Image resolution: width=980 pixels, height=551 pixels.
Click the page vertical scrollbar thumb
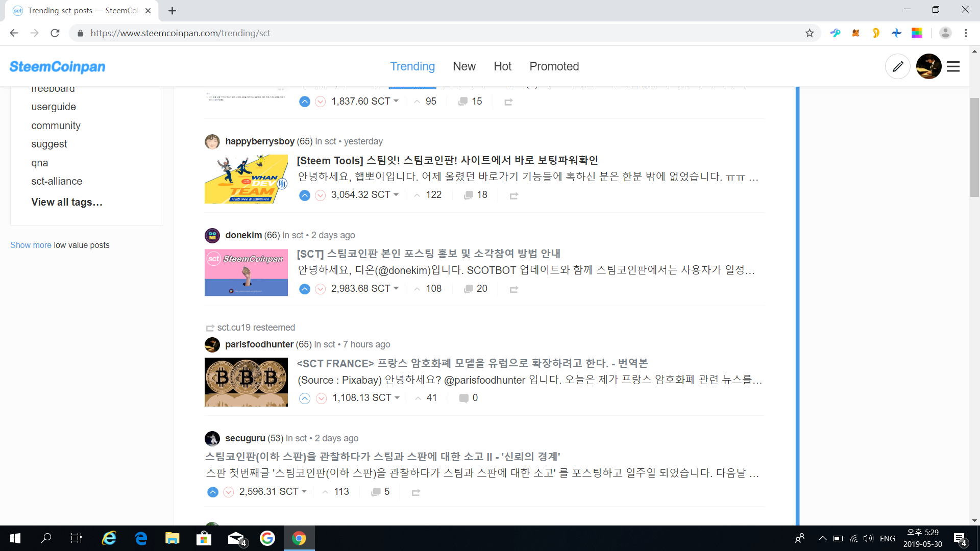coord(974,147)
